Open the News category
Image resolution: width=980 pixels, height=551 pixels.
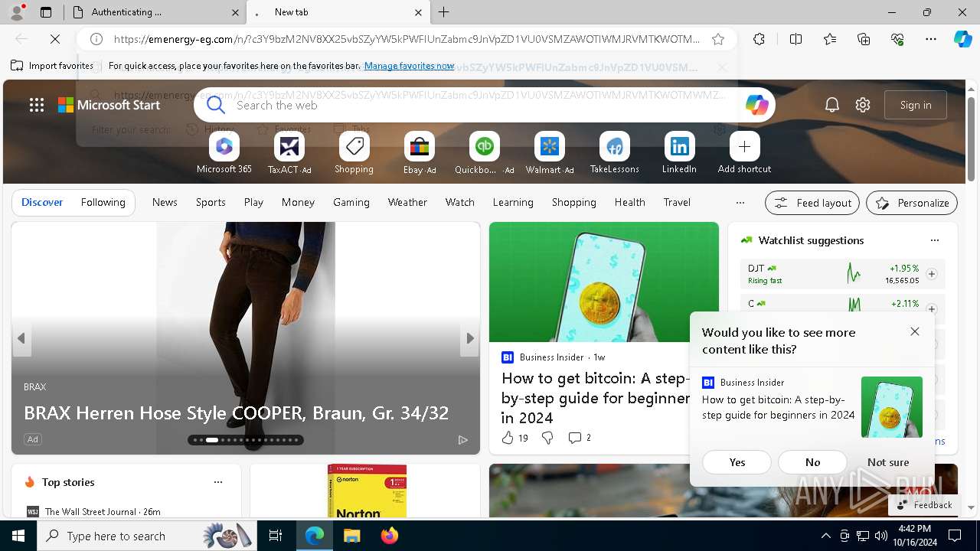(x=165, y=202)
